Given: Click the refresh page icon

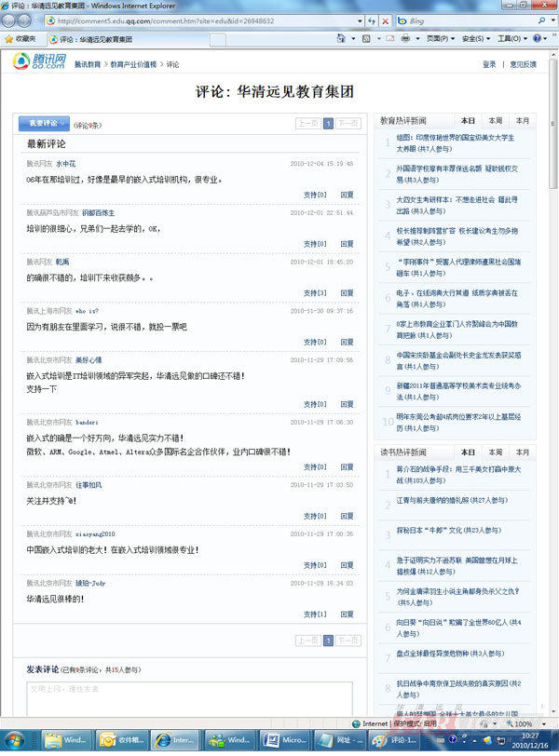Looking at the screenshot, I should (x=370, y=20).
